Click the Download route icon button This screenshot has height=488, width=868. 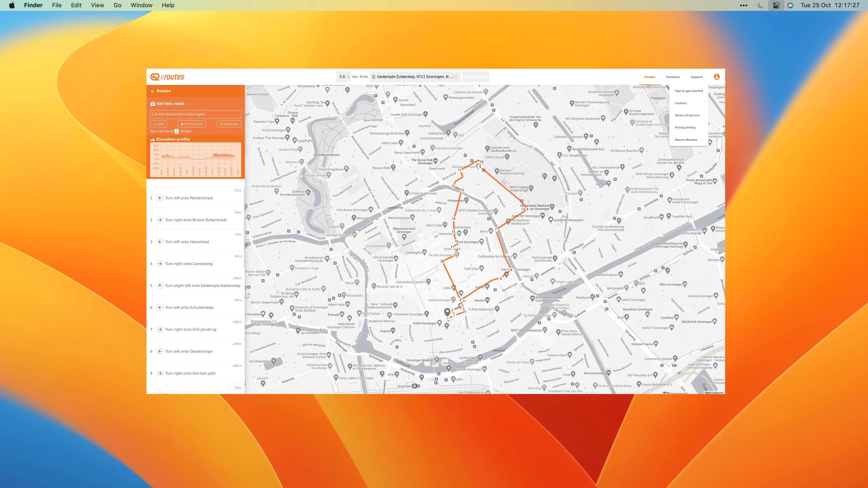coord(228,124)
